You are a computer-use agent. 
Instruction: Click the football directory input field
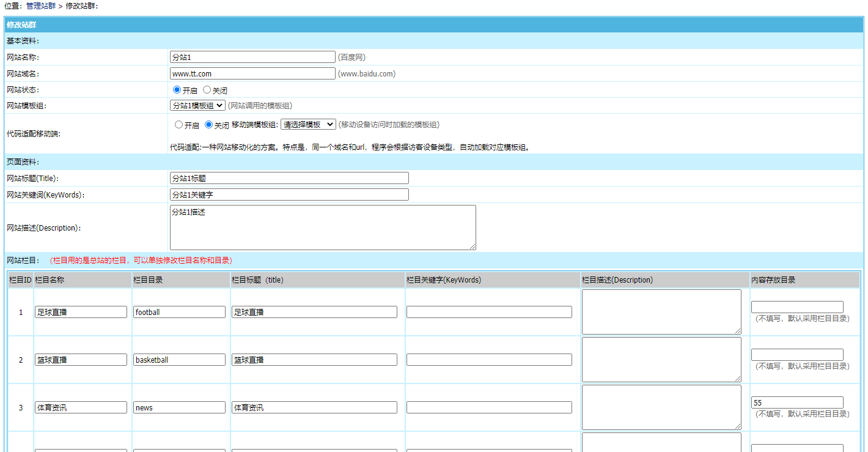click(x=178, y=311)
